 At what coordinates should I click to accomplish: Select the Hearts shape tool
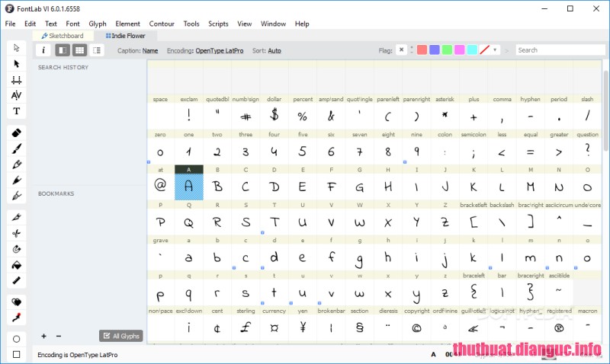[16, 302]
